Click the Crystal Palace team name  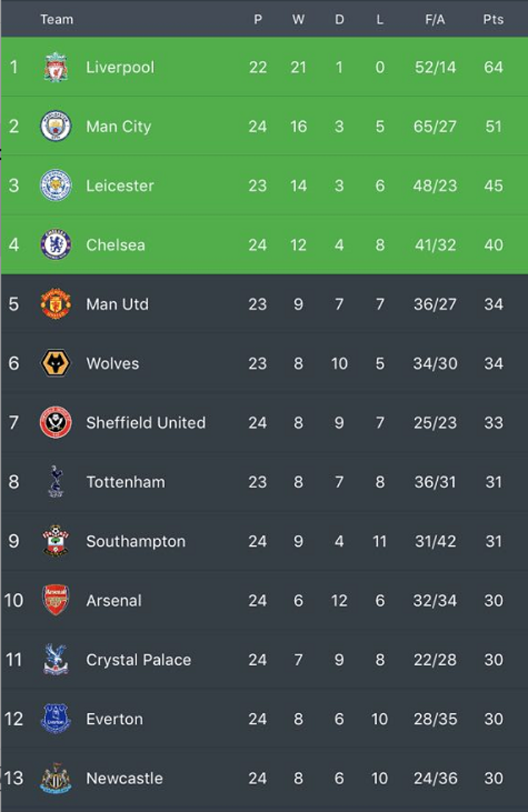(139, 660)
